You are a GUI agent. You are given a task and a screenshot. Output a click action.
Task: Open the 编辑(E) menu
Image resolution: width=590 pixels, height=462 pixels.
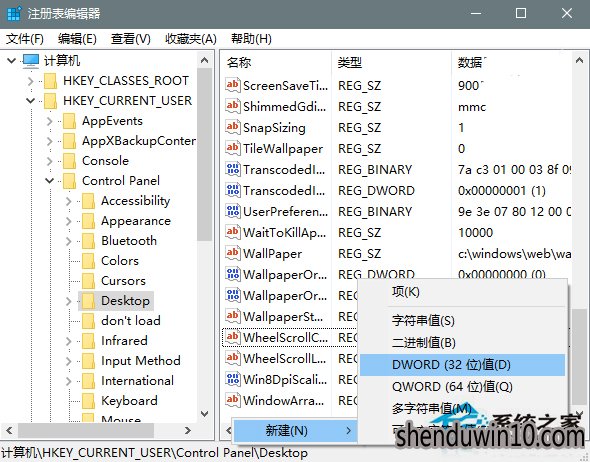[x=77, y=39]
